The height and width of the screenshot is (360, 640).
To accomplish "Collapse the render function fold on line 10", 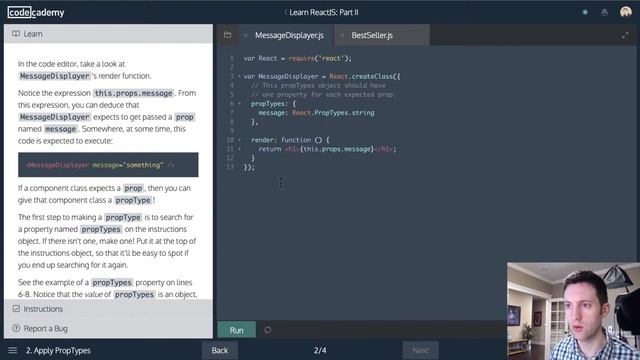I will pos(239,140).
